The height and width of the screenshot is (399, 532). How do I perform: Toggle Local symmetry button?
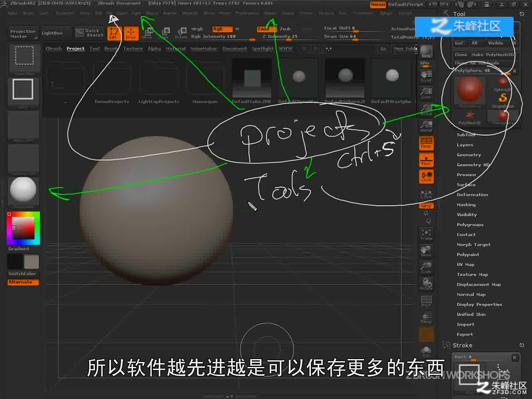click(426, 176)
